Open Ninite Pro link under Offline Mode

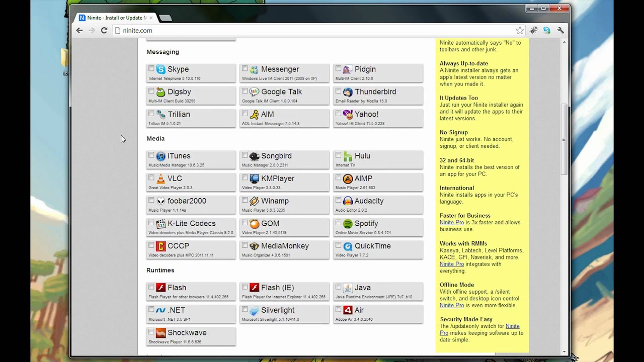coord(452,305)
